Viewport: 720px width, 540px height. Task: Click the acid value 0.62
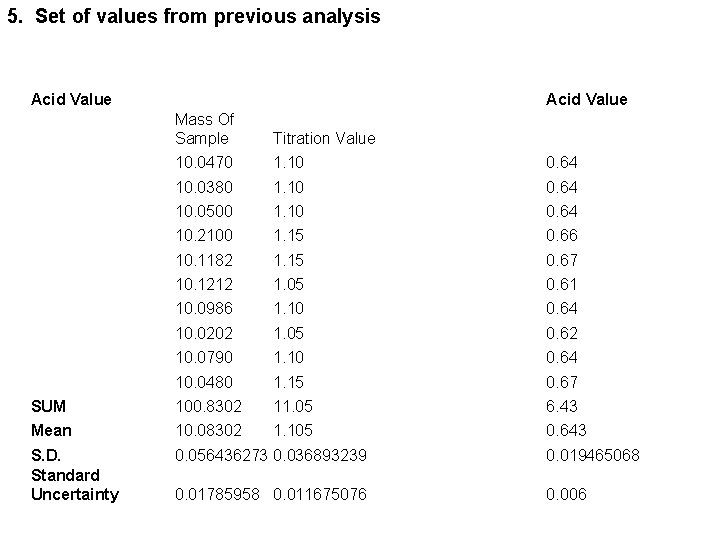coord(562,333)
